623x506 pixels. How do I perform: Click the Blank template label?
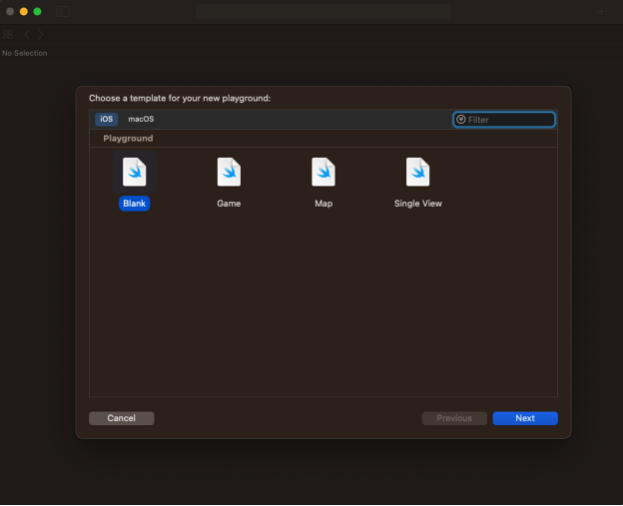click(x=134, y=203)
